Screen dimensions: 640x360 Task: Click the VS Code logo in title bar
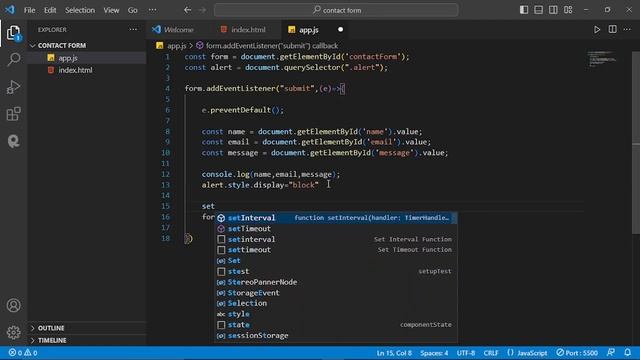tap(10, 10)
